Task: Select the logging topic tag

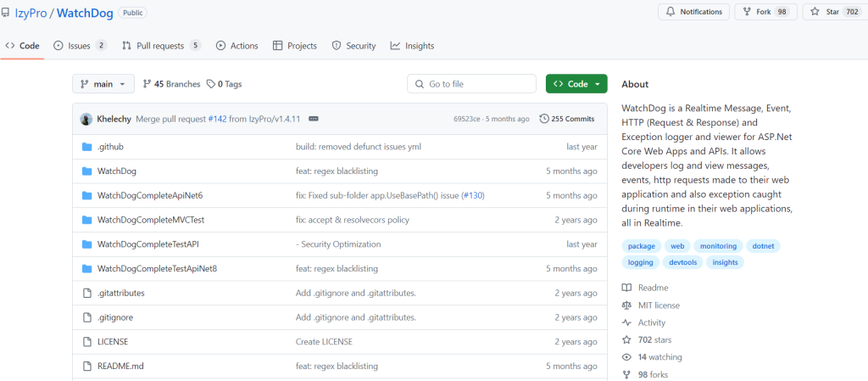Action: coord(641,262)
